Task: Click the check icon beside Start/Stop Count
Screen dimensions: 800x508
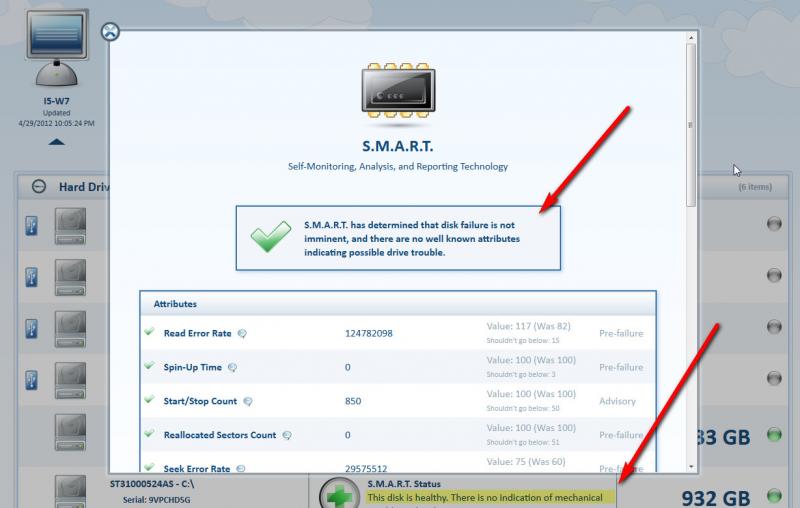Action: click(149, 399)
